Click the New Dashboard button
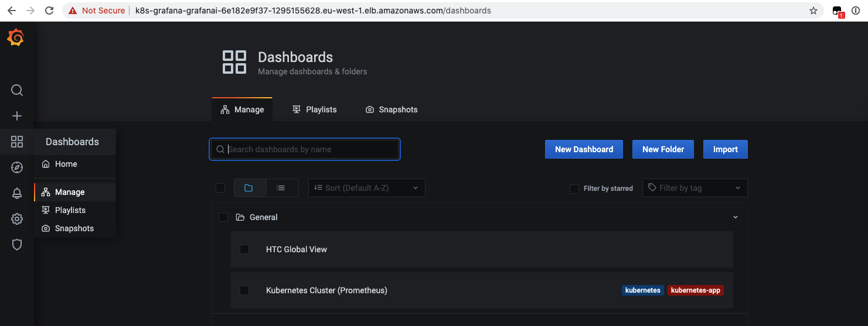The image size is (868, 326). click(584, 149)
